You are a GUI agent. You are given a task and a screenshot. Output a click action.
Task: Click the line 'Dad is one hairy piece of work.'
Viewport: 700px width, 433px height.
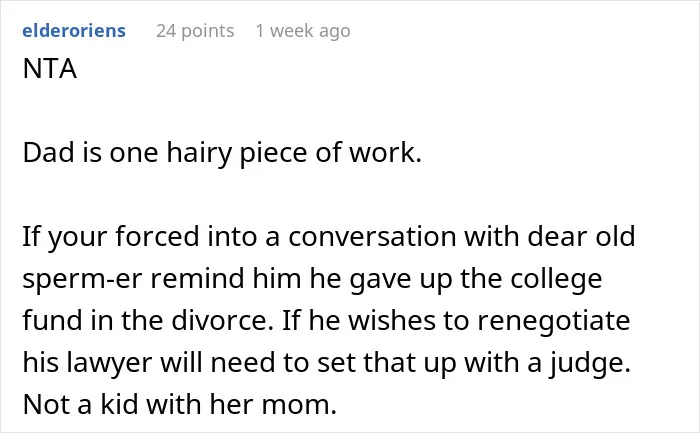[x=222, y=153]
